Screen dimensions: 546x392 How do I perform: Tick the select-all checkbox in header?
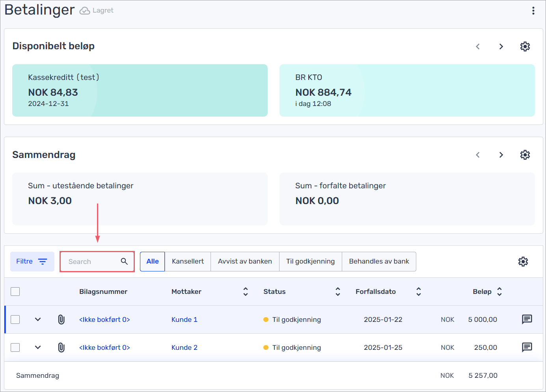(x=15, y=292)
